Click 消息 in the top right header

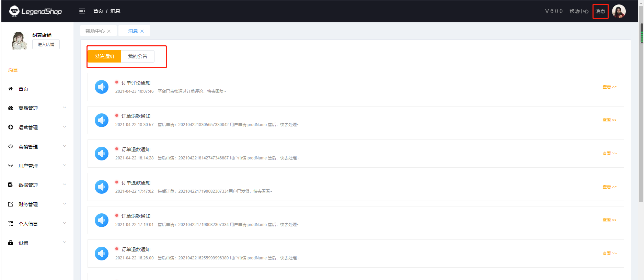tap(600, 11)
